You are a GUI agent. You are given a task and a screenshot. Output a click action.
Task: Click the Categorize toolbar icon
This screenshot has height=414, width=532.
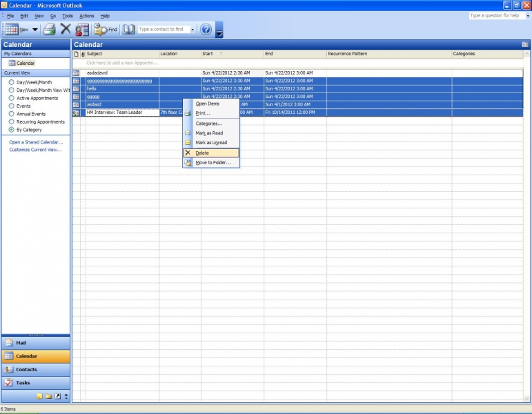pyautogui.click(x=82, y=29)
